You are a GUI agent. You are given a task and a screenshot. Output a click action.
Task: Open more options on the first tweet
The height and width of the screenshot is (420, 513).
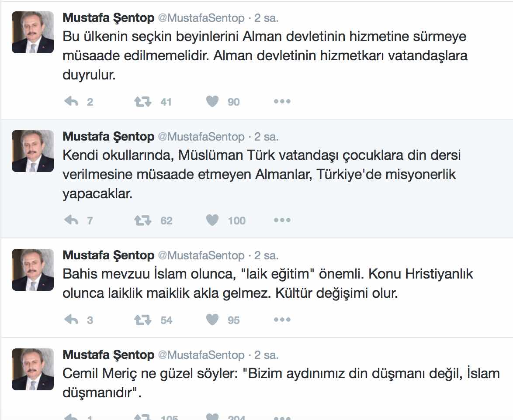pyautogui.click(x=282, y=102)
